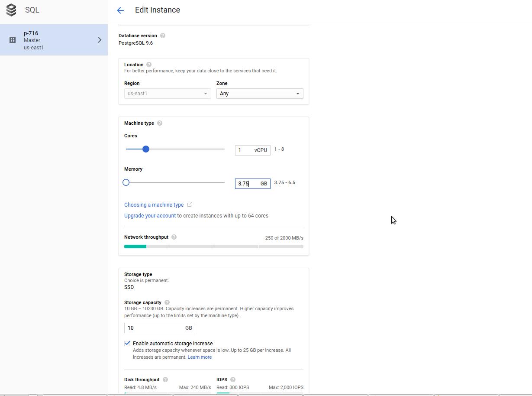Select the p-716 Master instance in sidebar
The image size is (532, 396).
tap(54, 40)
